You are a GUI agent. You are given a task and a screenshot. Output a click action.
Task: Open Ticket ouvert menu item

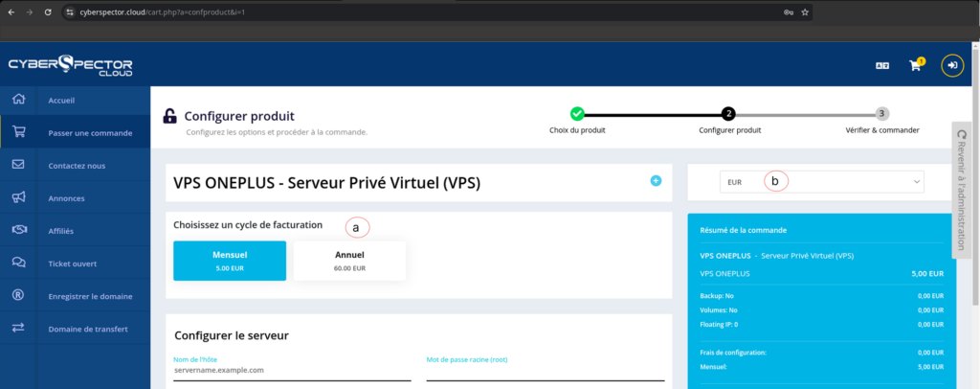[x=73, y=263]
